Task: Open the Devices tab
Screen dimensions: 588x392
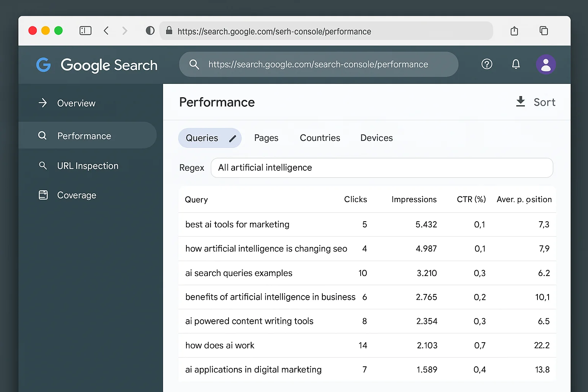Action: pyautogui.click(x=376, y=138)
